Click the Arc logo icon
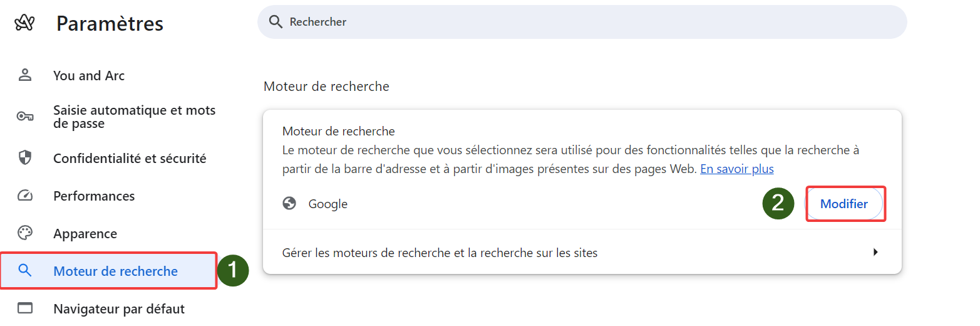 pyautogui.click(x=24, y=23)
